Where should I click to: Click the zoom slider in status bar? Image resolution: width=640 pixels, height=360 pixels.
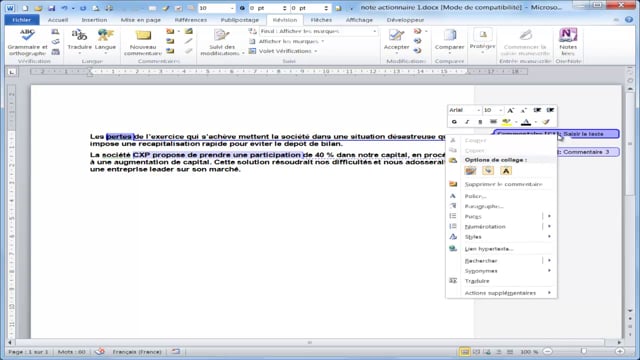click(x=584, y=351)
